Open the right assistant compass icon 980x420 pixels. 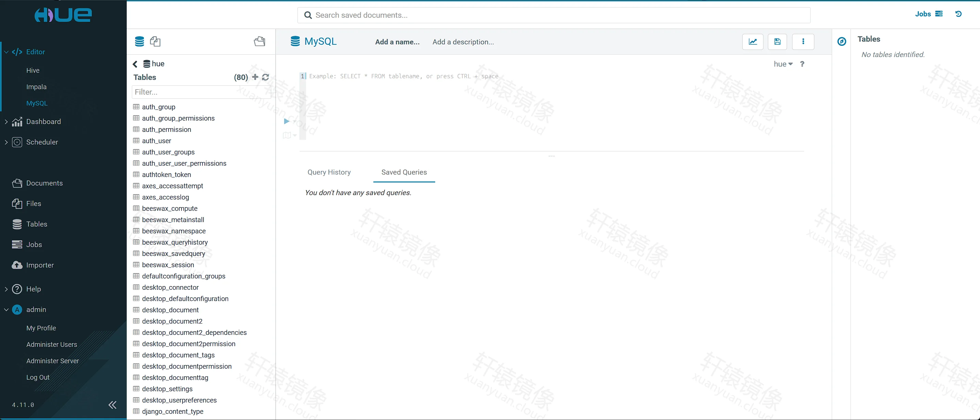tap(842, 41)
